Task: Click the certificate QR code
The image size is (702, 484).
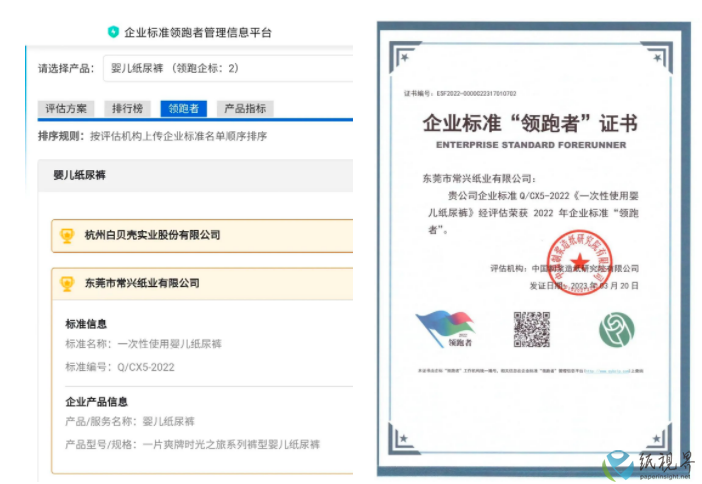Action: (x=532, y=330)
